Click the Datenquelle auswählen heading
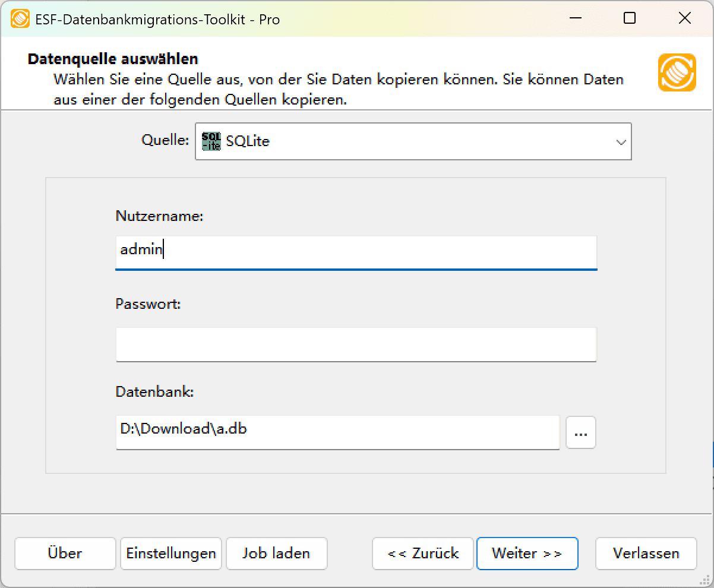 (x=113, y=59)
